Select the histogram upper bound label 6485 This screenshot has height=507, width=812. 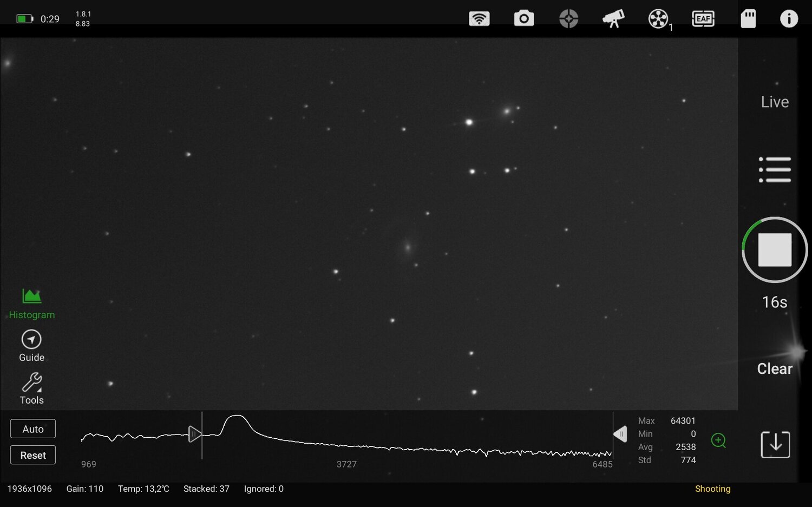click(603, 464)
